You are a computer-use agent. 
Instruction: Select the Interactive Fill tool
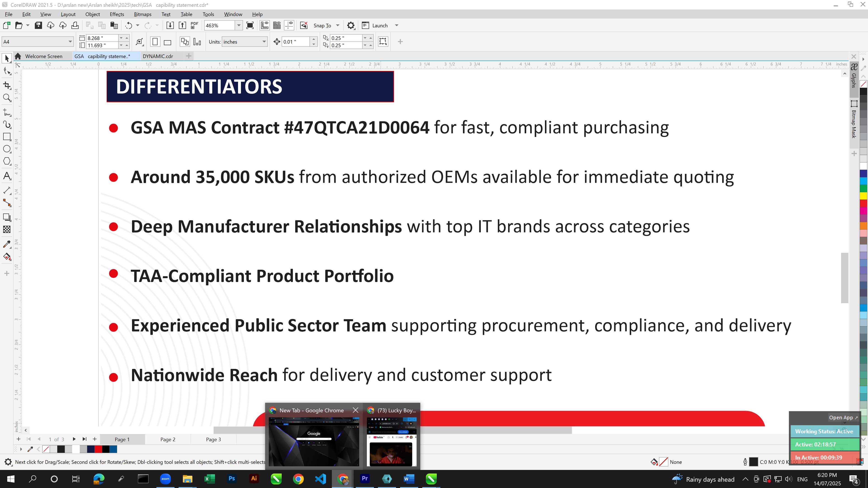(7, 257)
